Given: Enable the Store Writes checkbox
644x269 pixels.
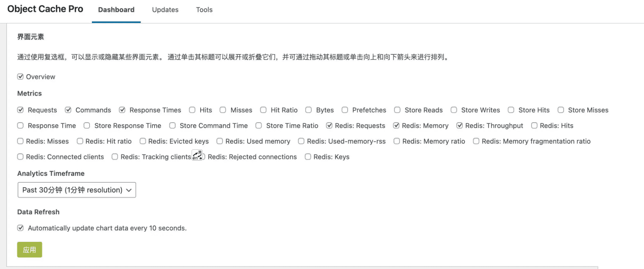Looking at the screenshot, I should [454, 110].
